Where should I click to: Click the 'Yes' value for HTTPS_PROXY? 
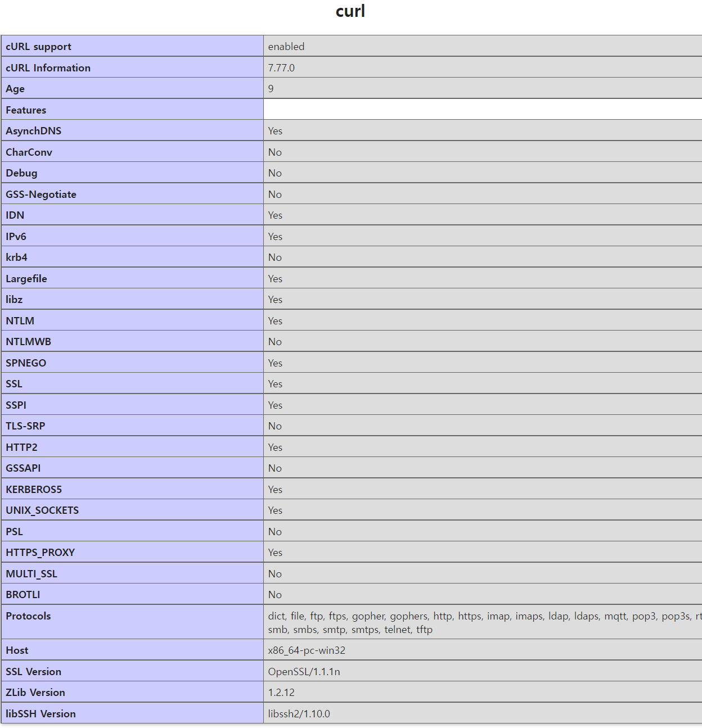coord(275,553)
